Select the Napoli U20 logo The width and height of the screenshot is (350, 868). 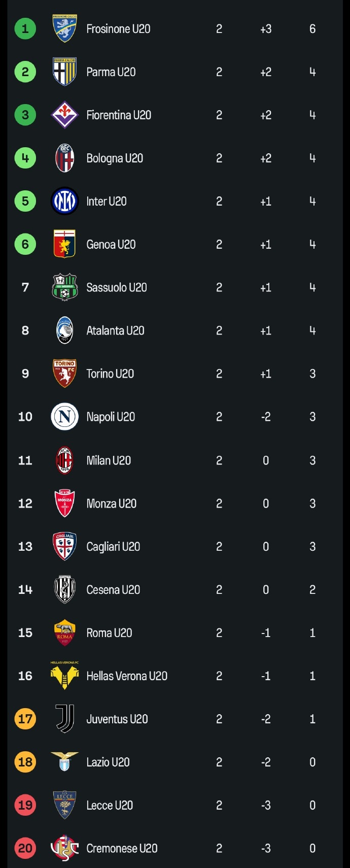tap(65, 417)
